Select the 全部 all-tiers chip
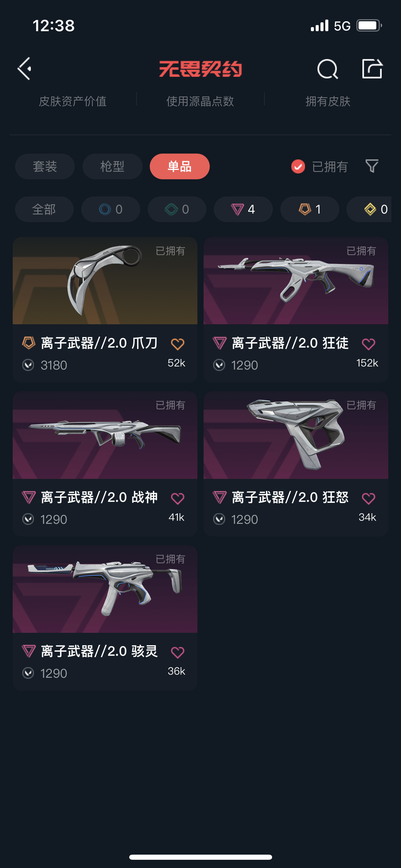Screen dimensions: 401x868 pyautogui.click(x=44, y=209)
